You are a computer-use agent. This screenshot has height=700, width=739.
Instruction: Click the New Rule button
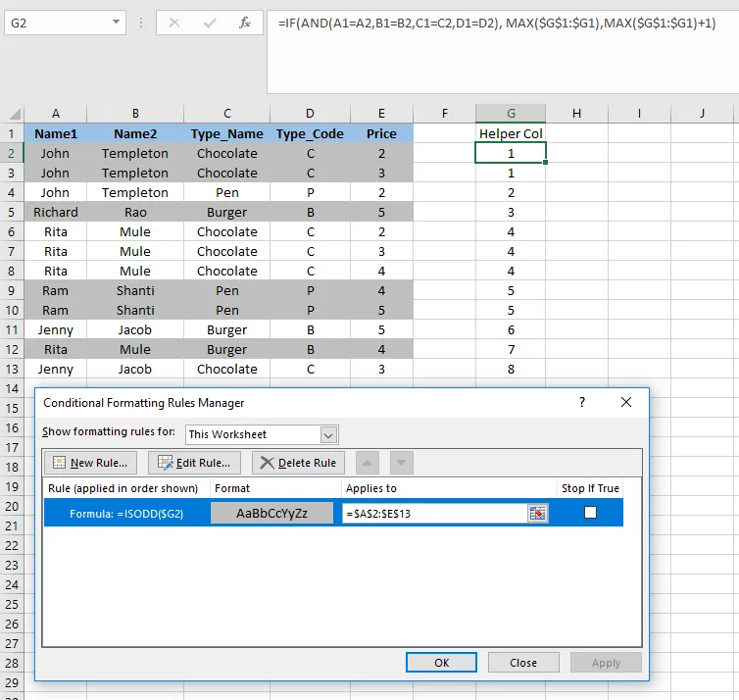tap(90, 463)
